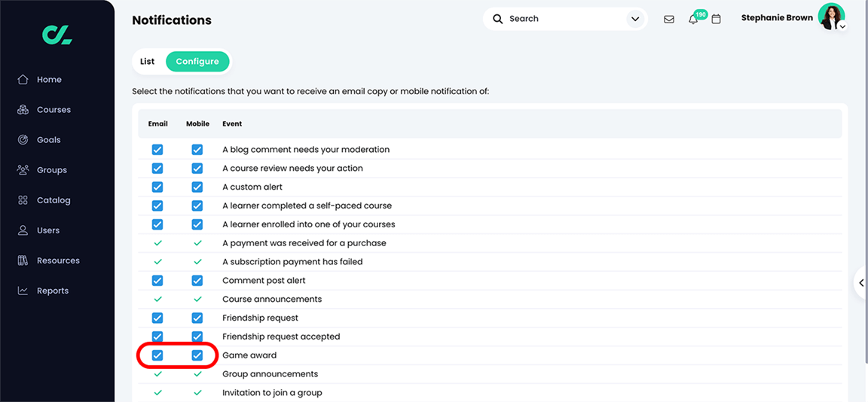Open the Users sidebar link
Viewport: 868px width, 402px height.
[47, 230]
